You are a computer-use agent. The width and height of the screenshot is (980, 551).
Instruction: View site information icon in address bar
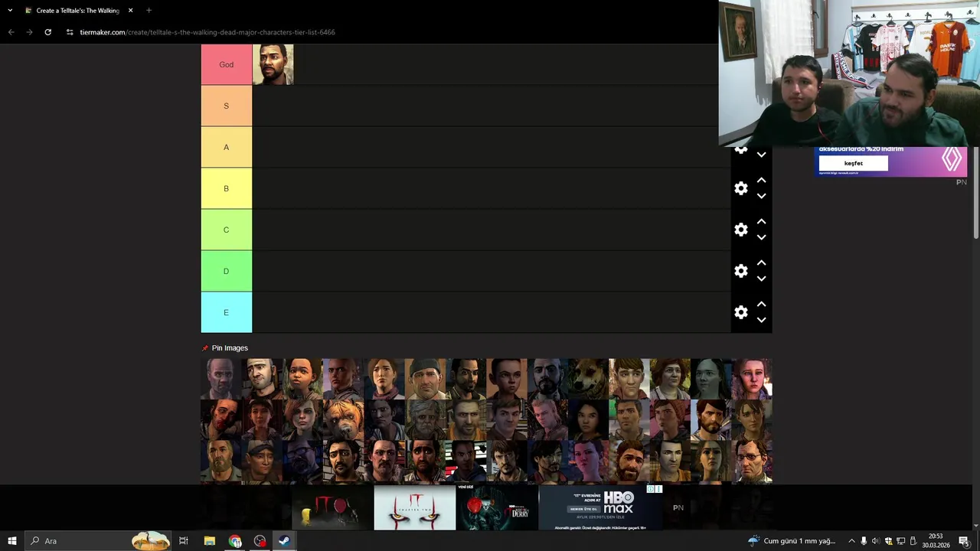point(70,32)
